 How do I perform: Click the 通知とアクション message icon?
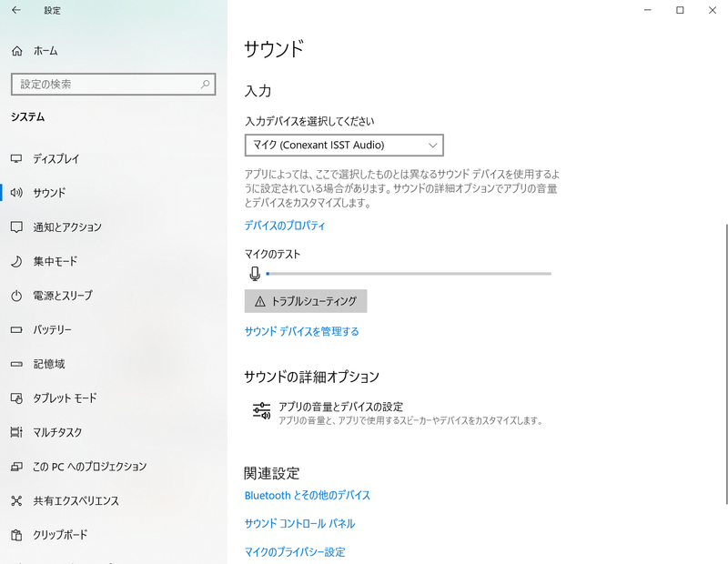(x=16, y=227)
